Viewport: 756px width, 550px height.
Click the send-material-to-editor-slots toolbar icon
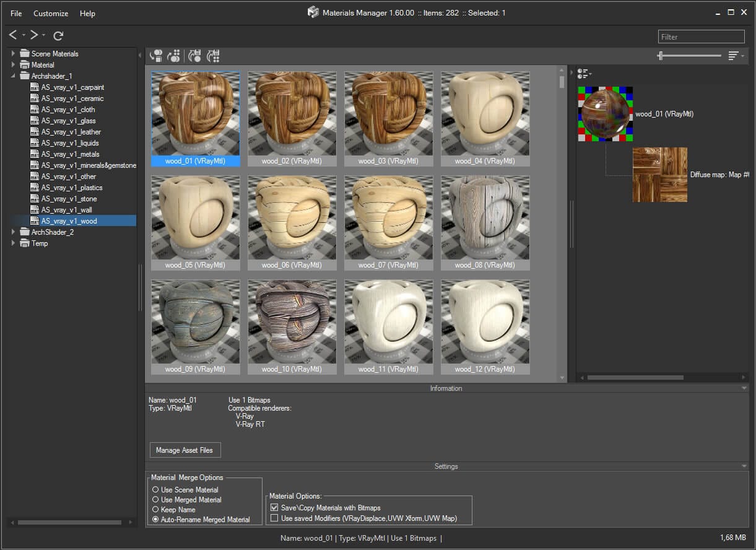click(174, 56)
